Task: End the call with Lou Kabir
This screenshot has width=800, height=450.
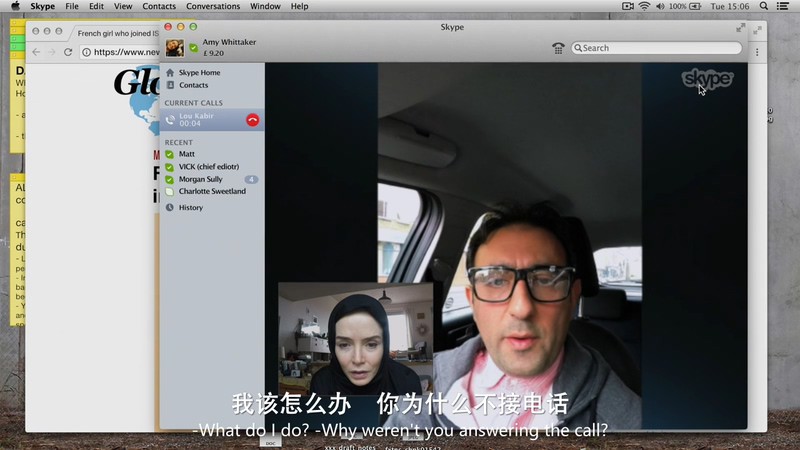Action: pos(253,120)
